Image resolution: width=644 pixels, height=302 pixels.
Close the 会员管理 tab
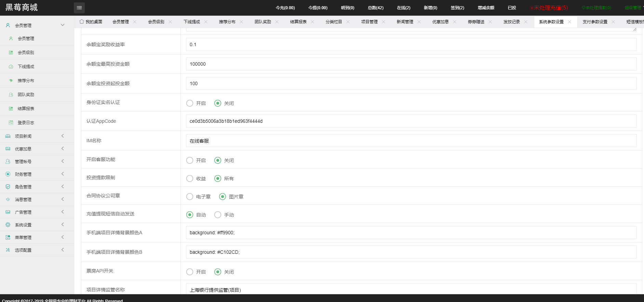tap(135, 22)
